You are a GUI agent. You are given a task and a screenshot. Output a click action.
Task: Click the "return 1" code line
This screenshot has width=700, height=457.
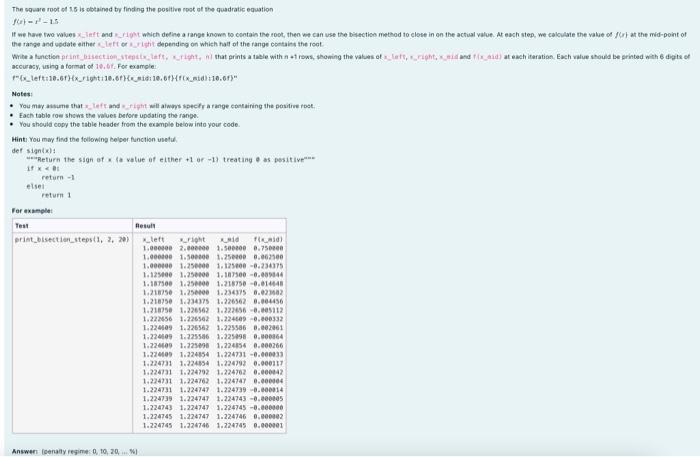pyautogui.click(x=56, y=195)
